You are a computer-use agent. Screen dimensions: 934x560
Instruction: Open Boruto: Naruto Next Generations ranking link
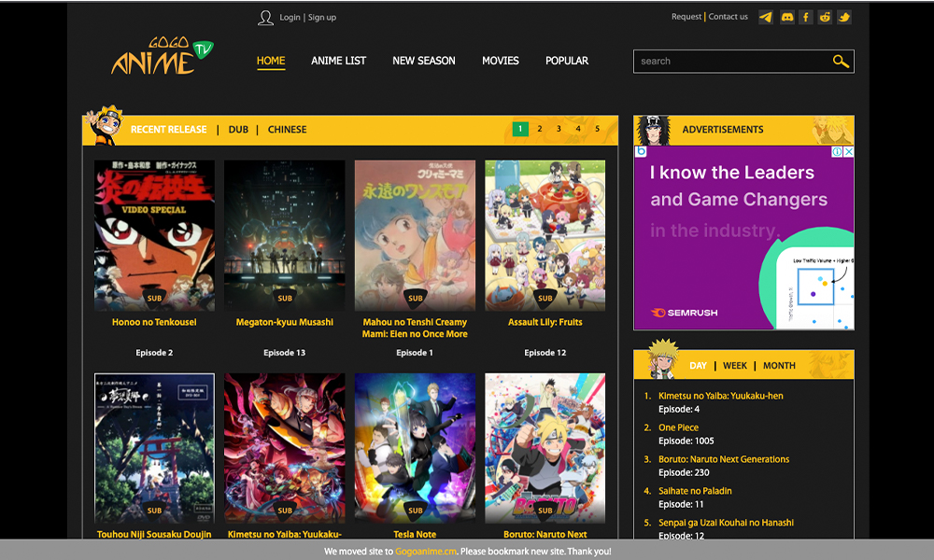pyautogui.click(x=724, y=459)
